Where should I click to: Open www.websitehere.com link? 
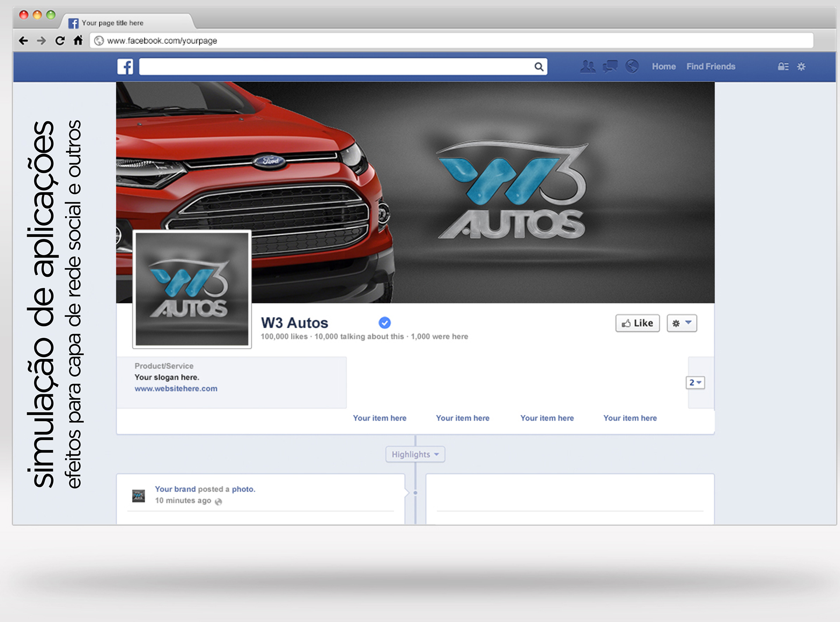(176, 389)
